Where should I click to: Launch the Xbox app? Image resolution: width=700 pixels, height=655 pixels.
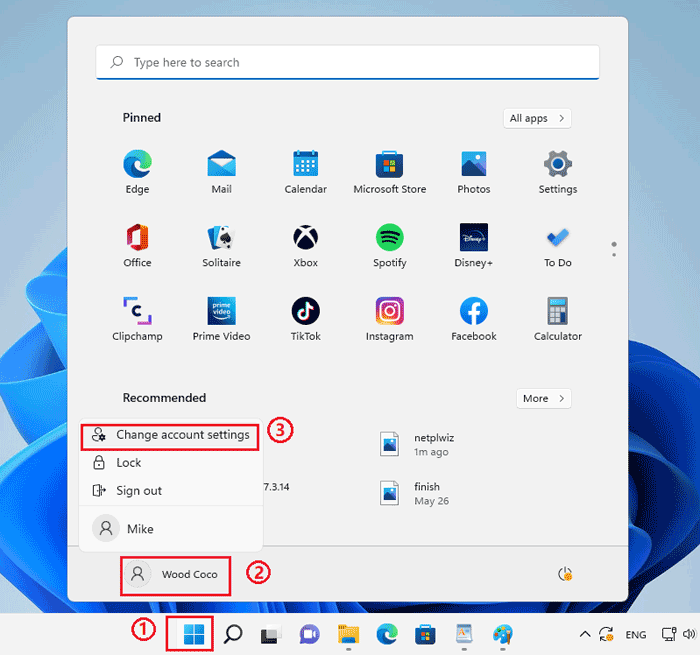click(x=305, y=246)
